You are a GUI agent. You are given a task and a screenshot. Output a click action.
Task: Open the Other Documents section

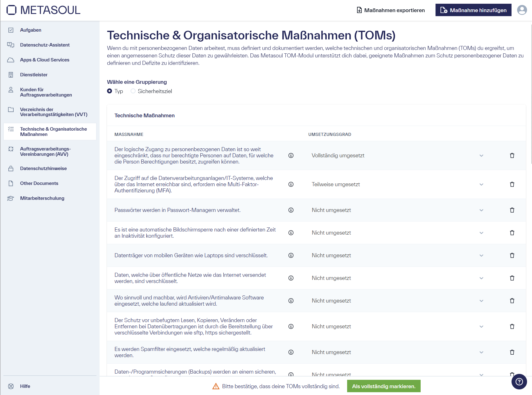pyautogui.click(x=39, y=183)
